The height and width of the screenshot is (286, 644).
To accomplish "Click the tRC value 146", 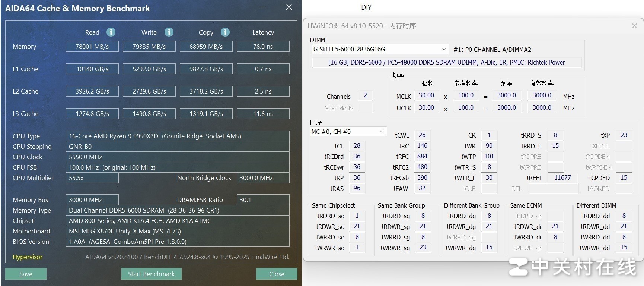I will (x=422, y=146).
